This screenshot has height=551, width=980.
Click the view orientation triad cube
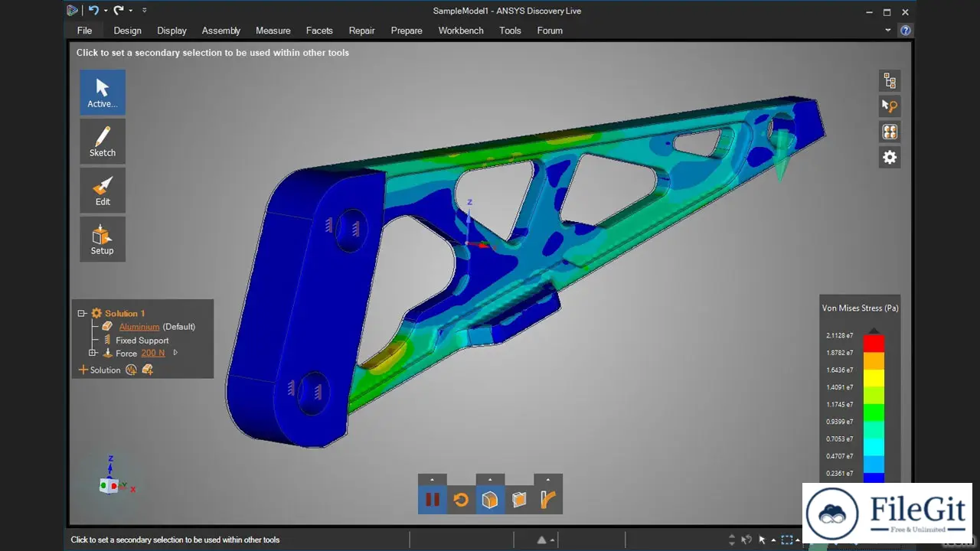[x=109, y=485]
